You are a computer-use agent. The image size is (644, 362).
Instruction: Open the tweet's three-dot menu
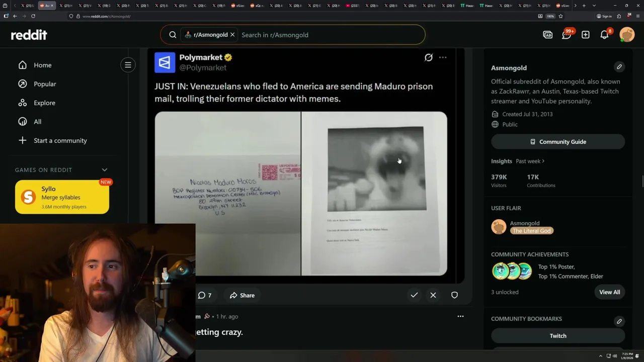coord(443,57)
